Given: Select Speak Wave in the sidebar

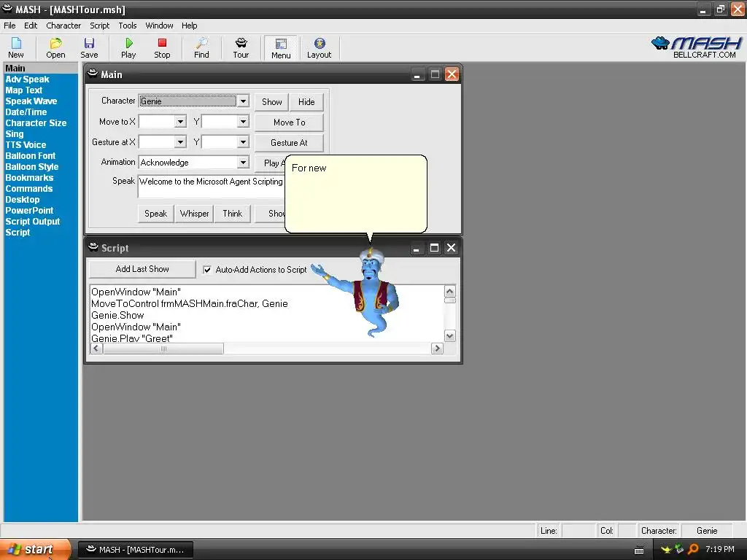Looking at the screenshot, I should click(31, 101).
